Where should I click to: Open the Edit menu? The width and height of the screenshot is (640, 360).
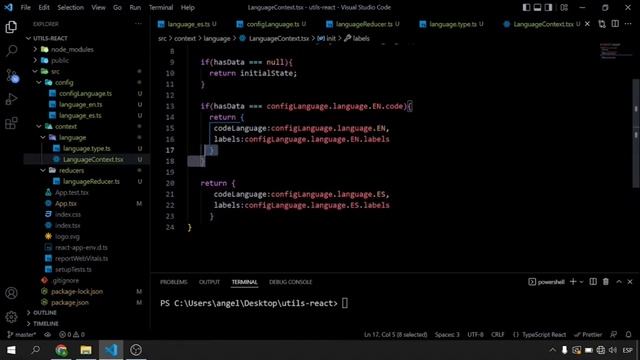[x=44, y=7]
